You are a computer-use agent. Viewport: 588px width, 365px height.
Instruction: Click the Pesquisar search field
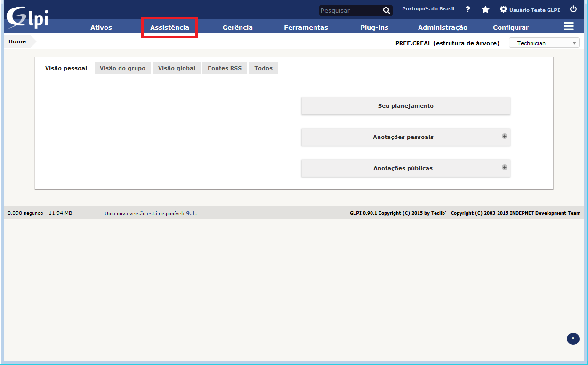point(349,10)
